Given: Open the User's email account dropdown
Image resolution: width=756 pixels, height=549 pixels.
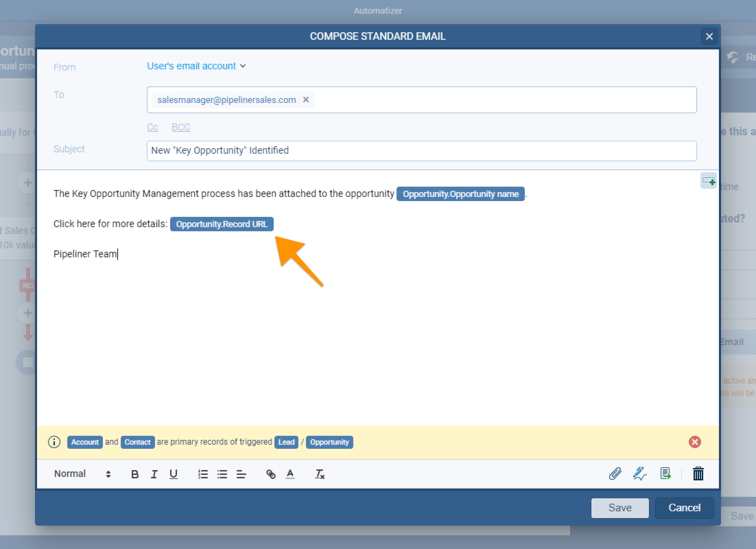Looking at the screenshot, I should pyautogui.click(x=196, y=66).
